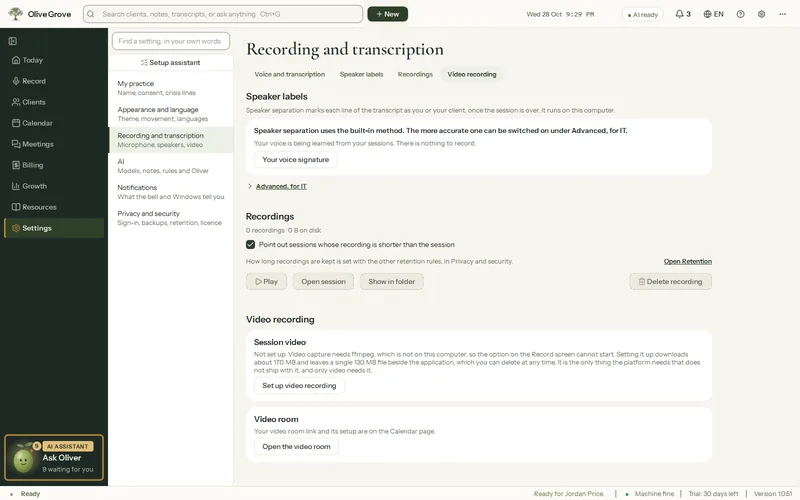Click Trial: 30 days left status

pos(713,493)
